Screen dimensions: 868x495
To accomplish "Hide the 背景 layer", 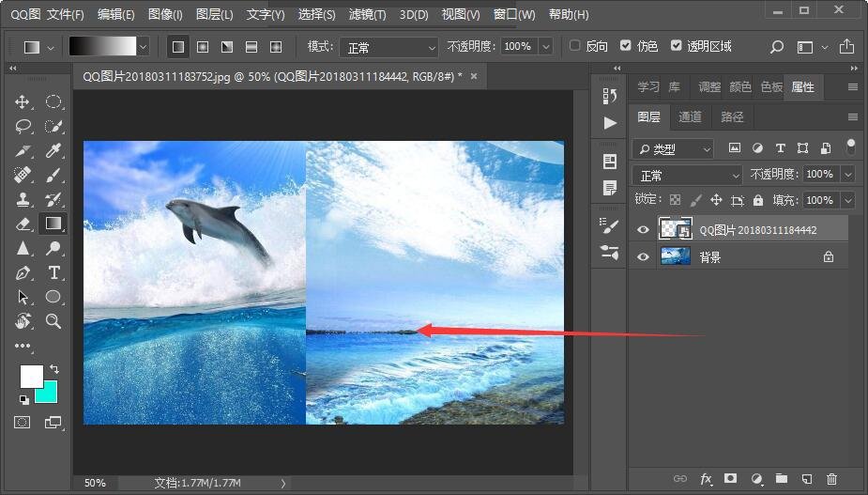I will [643, 256].
